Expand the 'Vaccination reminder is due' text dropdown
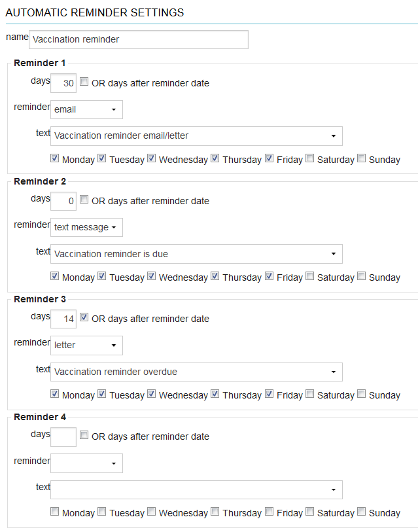The image size is (418, 532). [196, 254]
